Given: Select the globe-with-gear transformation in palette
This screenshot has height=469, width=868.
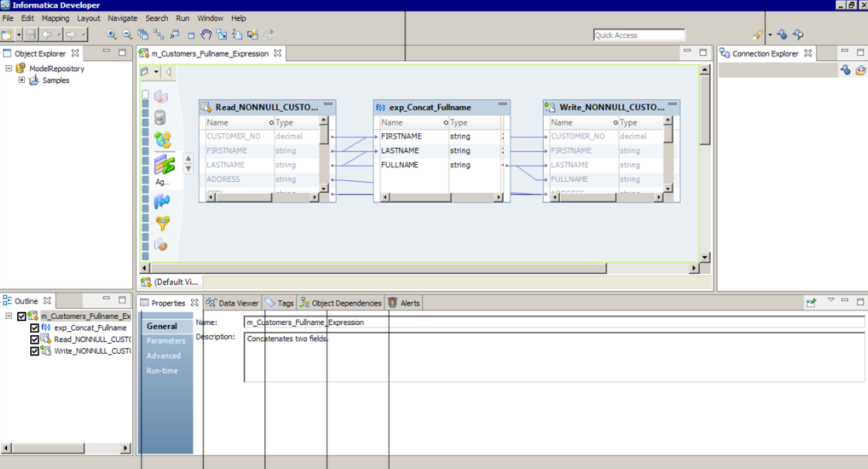Looking at the screenshot, I should pyautogui.click(x=162, y=139).
